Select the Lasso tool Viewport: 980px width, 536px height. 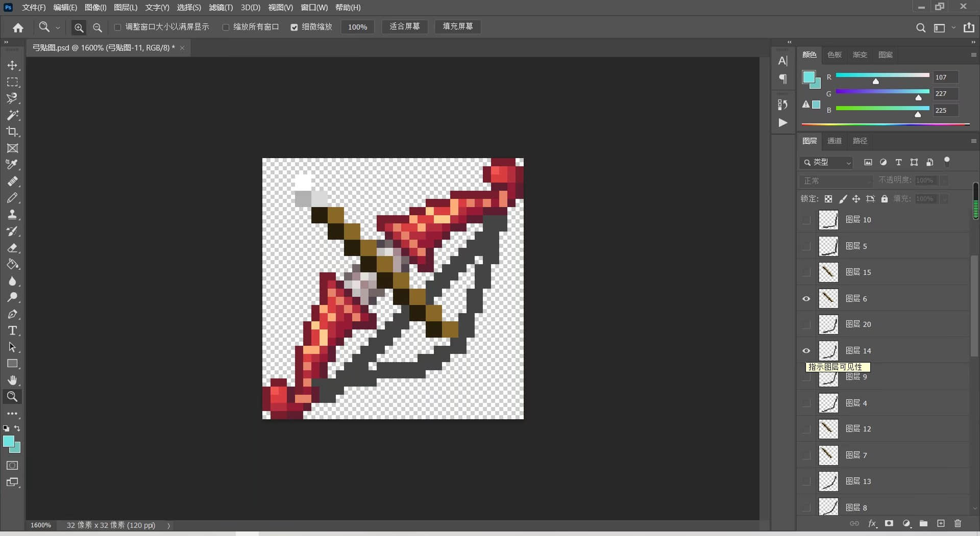coord(12,98)
